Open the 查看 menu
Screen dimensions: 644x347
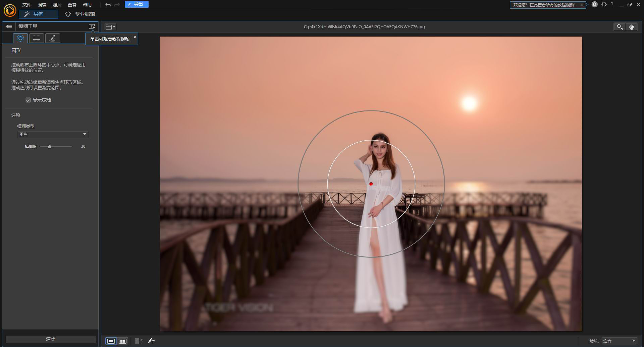(72, 5)
